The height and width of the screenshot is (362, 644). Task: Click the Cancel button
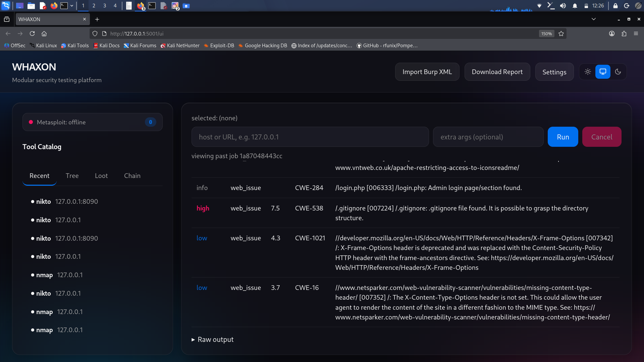[602, 137]
